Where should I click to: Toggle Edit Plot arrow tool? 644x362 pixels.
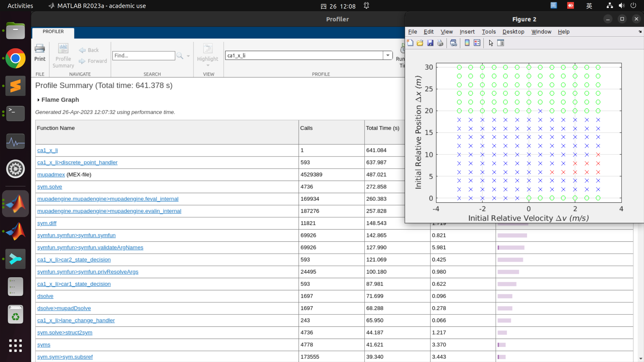click(x=491, y=43)
